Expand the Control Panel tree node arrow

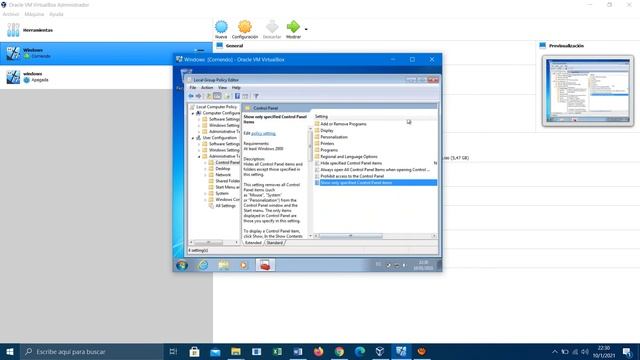pos(206,162)
